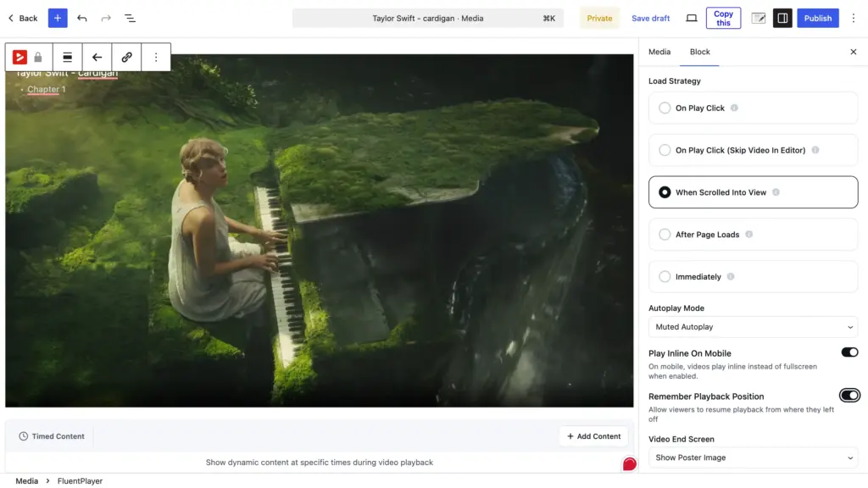
Task: Redo the last undone change
Action: pyautogui.click(x=106, y=19)
